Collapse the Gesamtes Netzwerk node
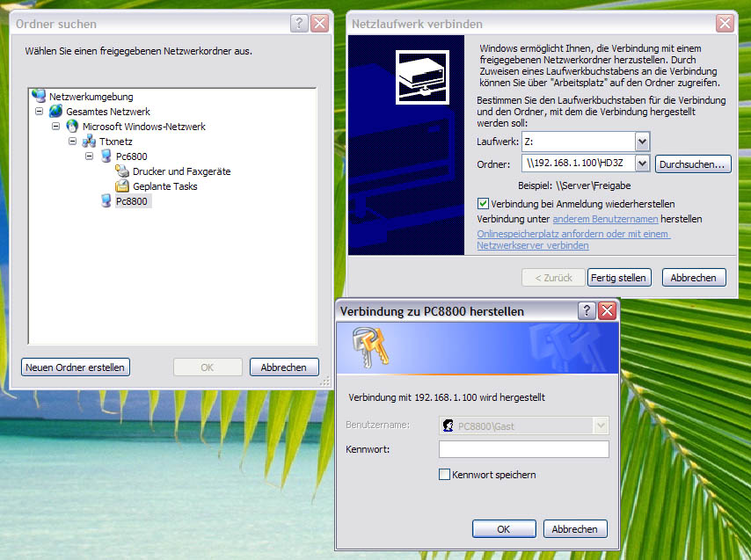 pos(40,111)
